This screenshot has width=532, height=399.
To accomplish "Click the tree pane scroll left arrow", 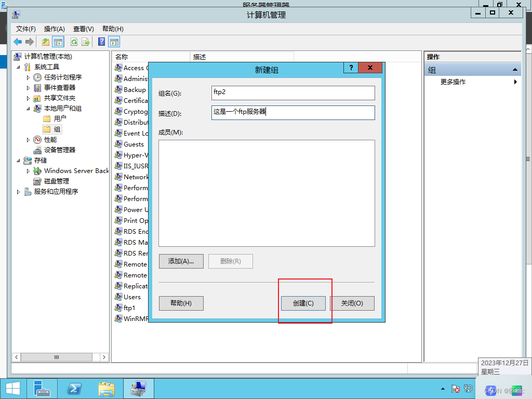I will pyautogui.click(x=16, y=357).
